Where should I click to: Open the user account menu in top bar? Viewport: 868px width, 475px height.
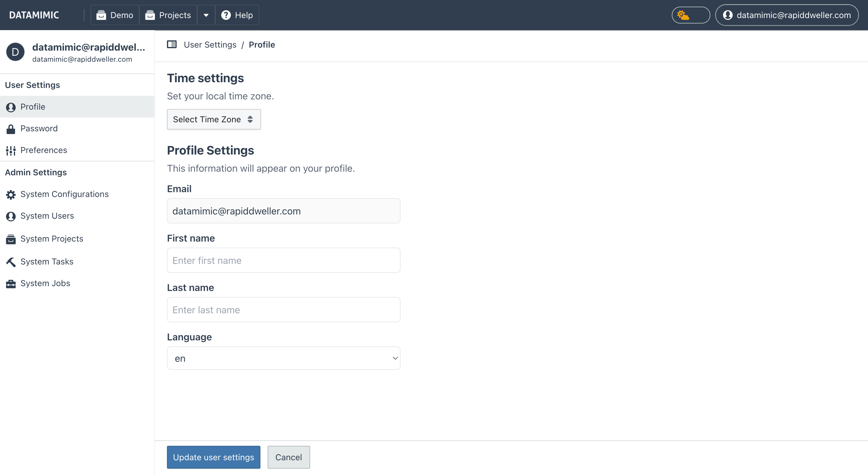point(787,15)
